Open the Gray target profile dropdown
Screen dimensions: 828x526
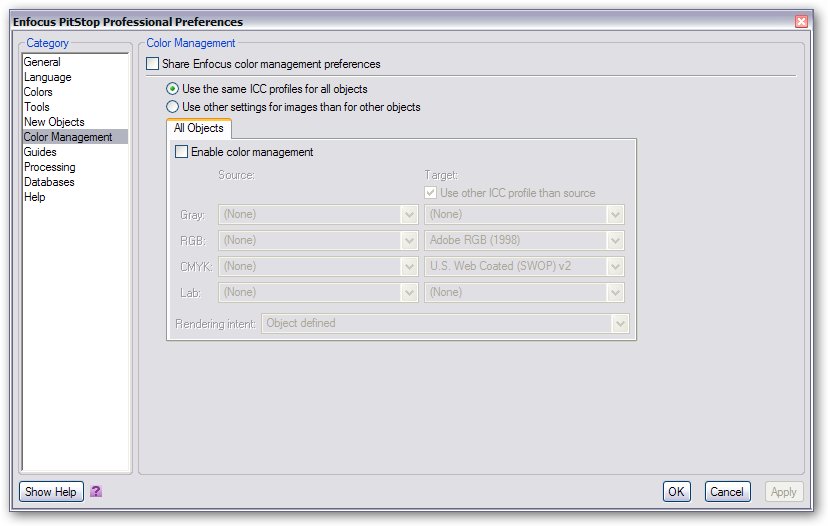click(524, 214)
